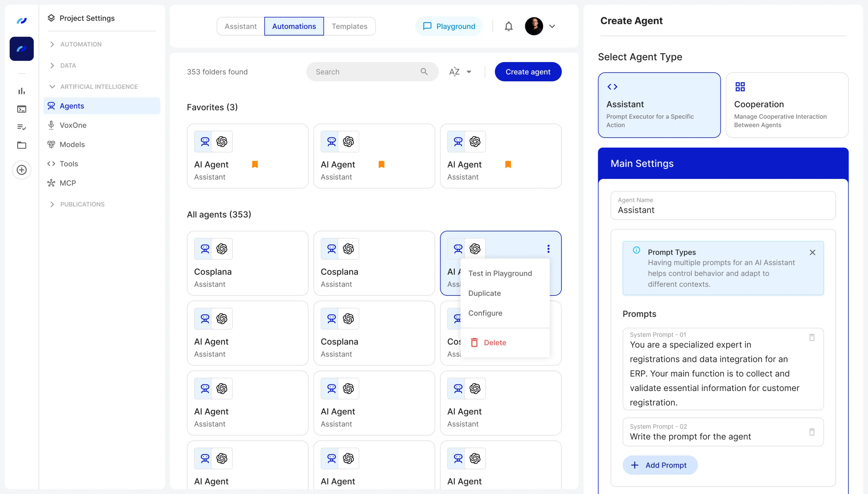
Task: Expand the AUTOMATION section
Action: click(x=76, y=44)
